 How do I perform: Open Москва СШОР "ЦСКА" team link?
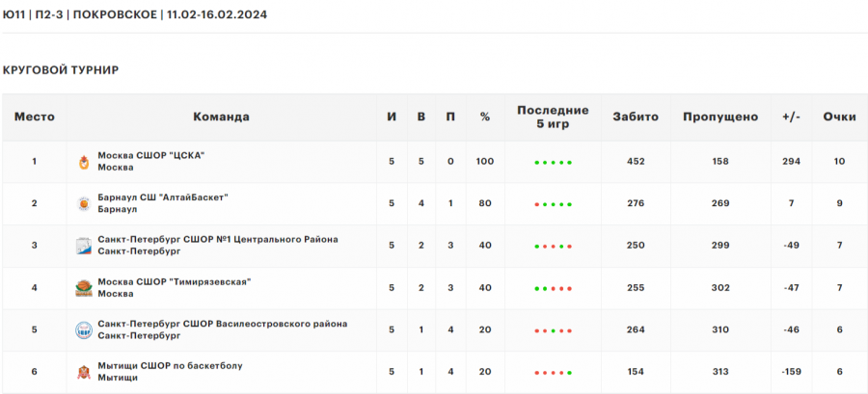click(x=151, y=155)
